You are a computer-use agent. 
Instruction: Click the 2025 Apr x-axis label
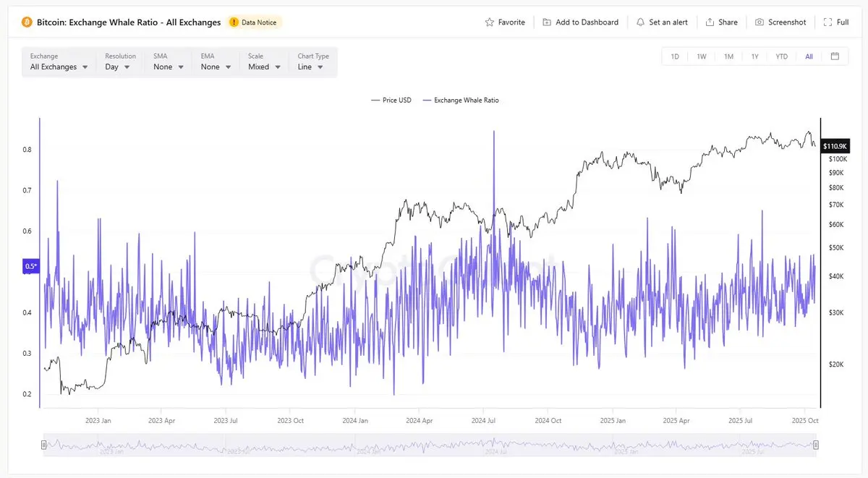click(676, 420)
